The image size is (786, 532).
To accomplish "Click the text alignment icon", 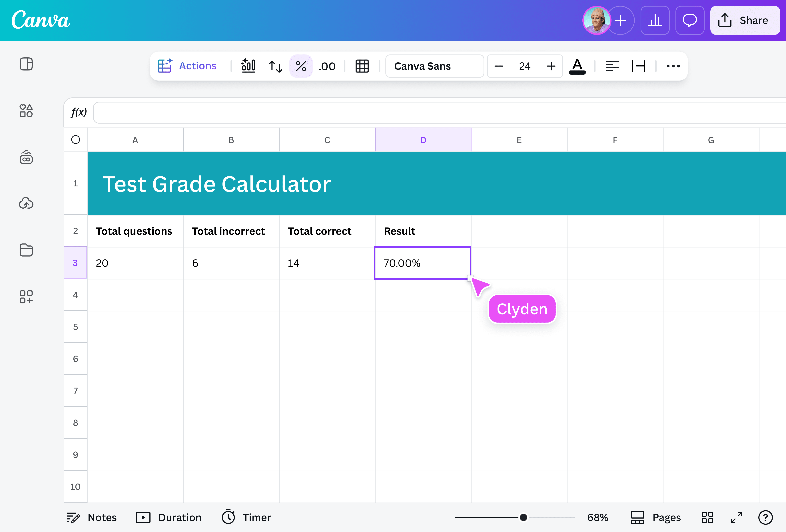I will tap(612, 66).
